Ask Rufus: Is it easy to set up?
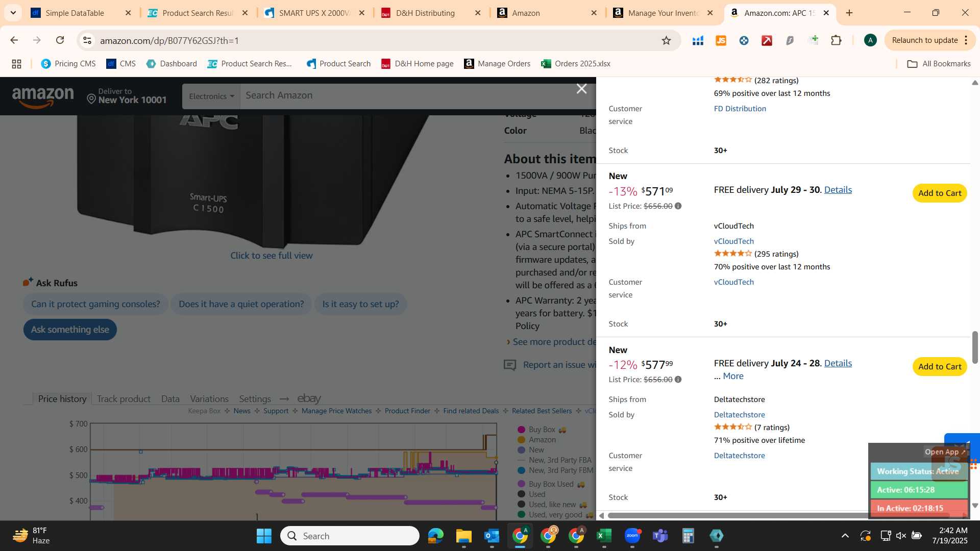This screenshot has width=980, height=551. coord(360,304)
